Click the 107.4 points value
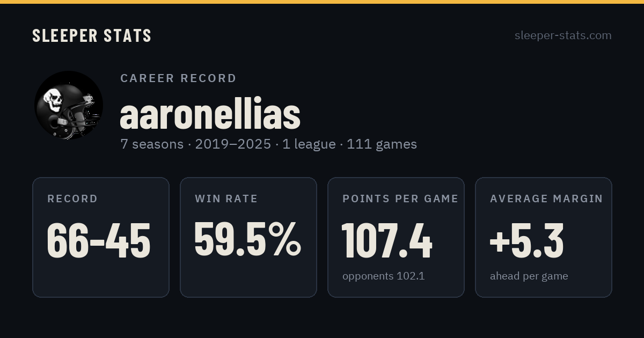 [x=387, y=240]
